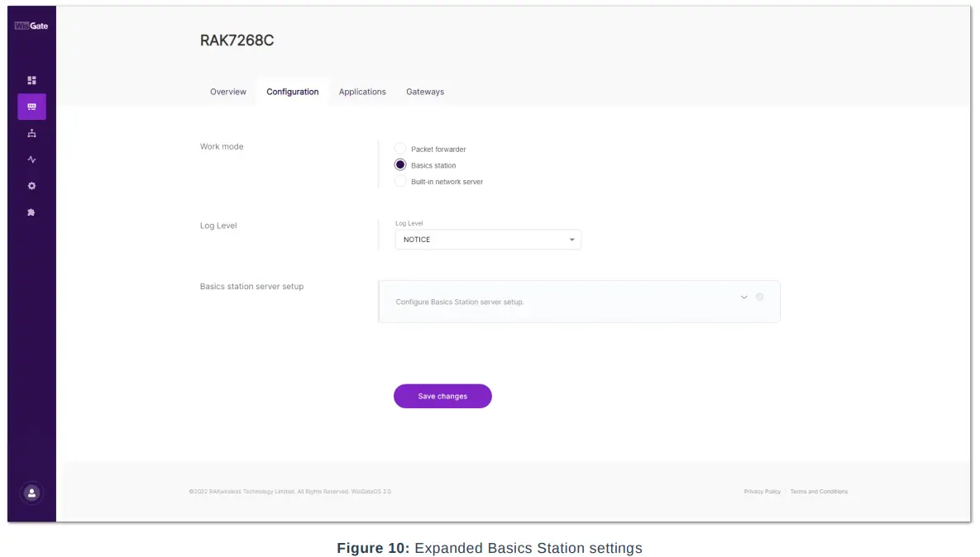Choose Built-in network server mode
Viewport: 980px width, 557px height.
point(400,181)
